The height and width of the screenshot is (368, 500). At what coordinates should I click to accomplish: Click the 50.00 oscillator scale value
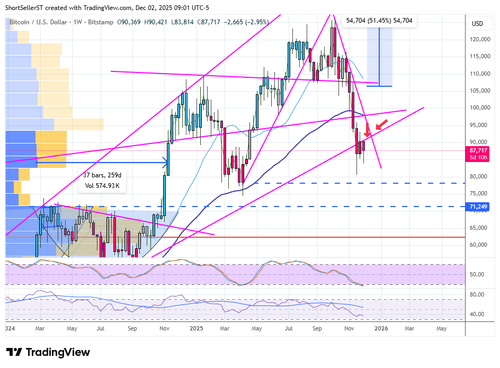click(477, 274)
